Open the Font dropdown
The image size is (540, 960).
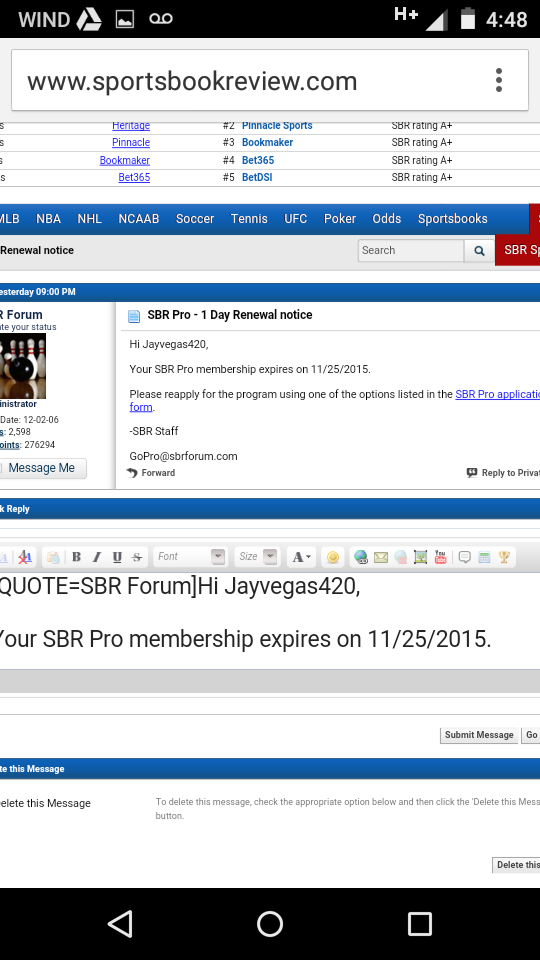pos(190,557)
